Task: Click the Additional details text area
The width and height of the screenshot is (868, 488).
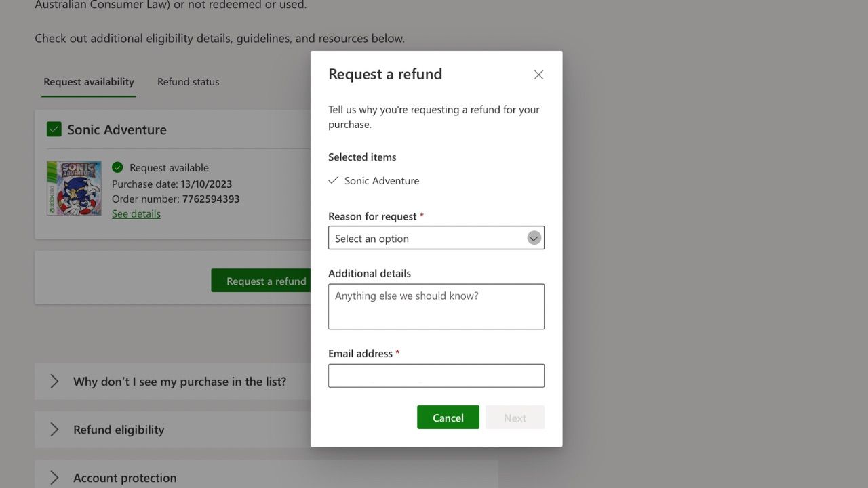Action: 436,306
